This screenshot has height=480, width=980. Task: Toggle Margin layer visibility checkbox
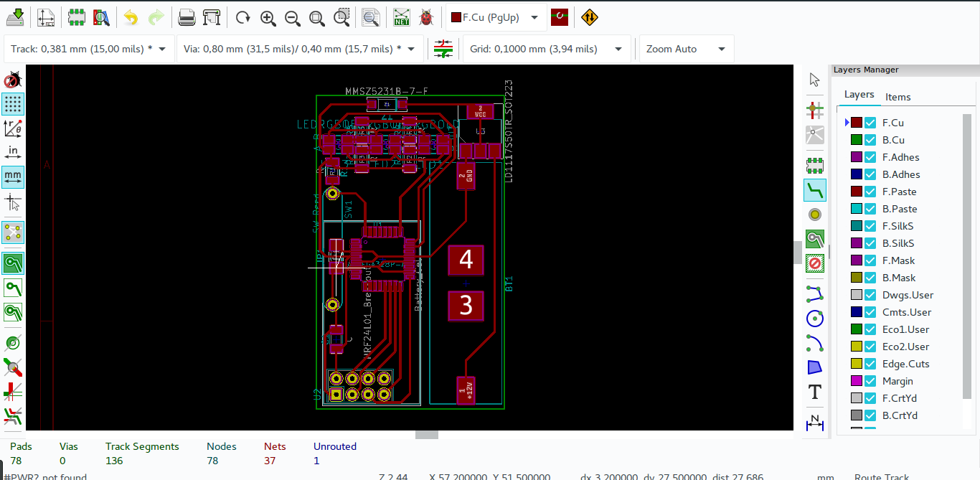coord(870,381)
